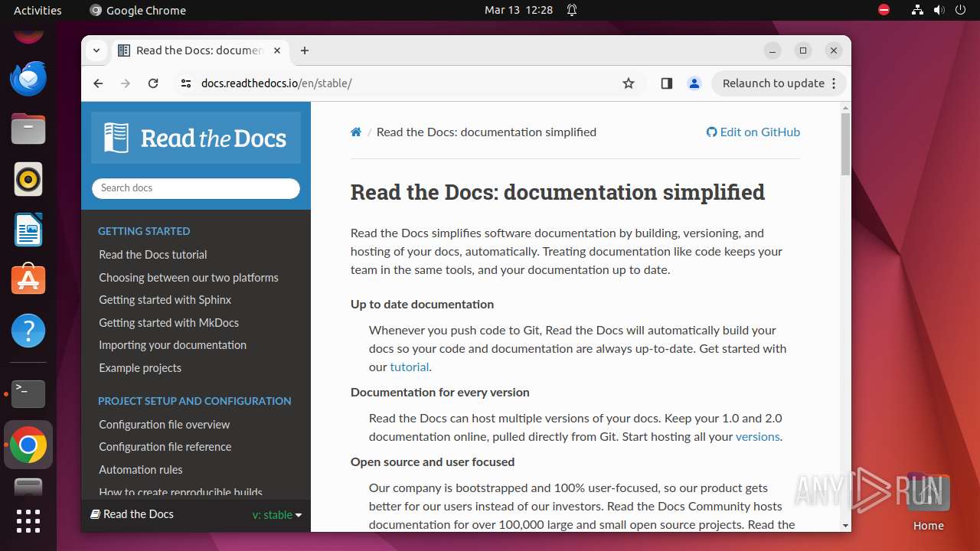Click the volume icon in top bar
Image resolution: width=980 pixels, height=551 pixels.
pyautogui.click(x=939, y=10)
